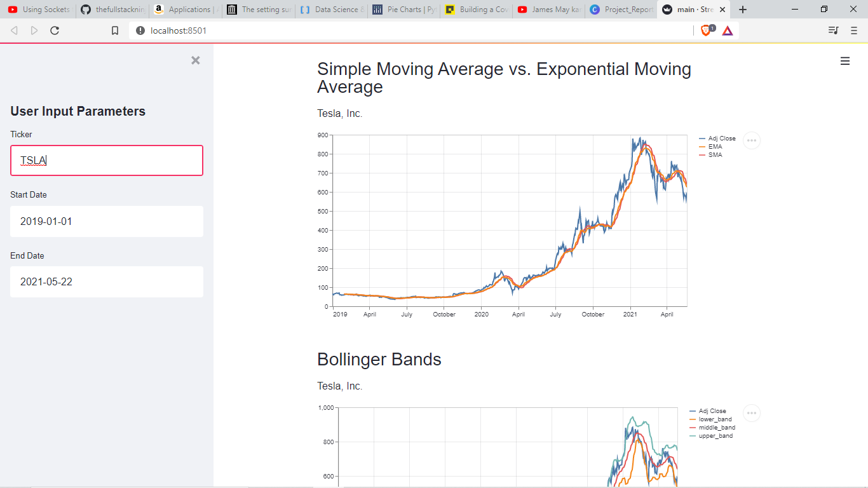Open the SMA chart's three-dot actions menu
This screenshot has height=488, width=868.
click(752, 140)
